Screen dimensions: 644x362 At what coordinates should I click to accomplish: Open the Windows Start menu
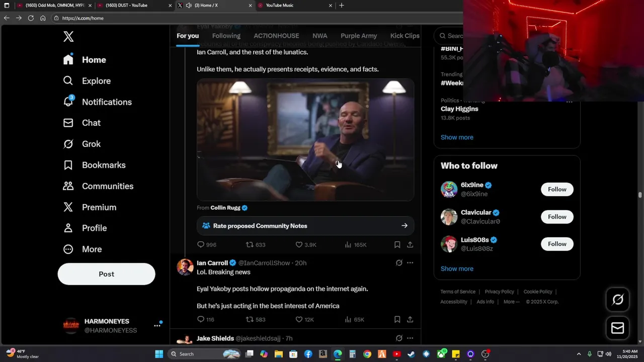[x=159, y=354]
